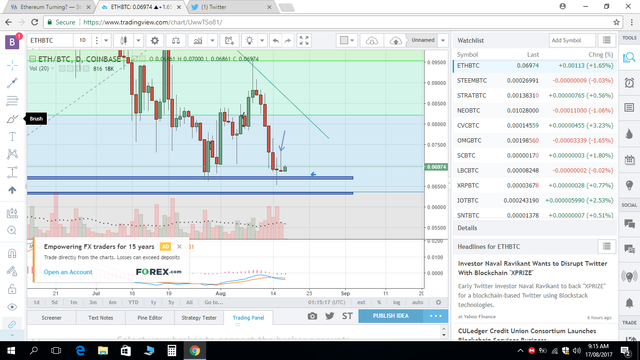Toggle the log scale option

coord(396,302)
